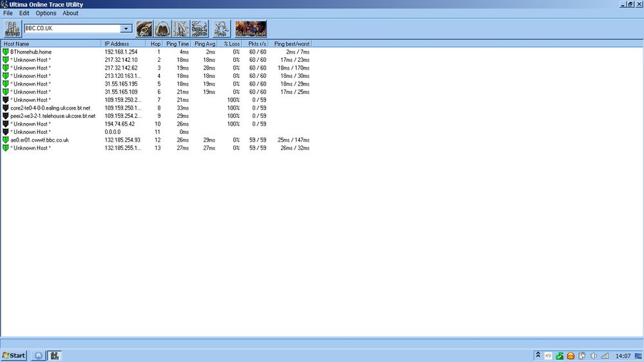The image size is (644, 362).
Task: Click the BBC.CO.UK host input field
Action: tap(72, 28)
